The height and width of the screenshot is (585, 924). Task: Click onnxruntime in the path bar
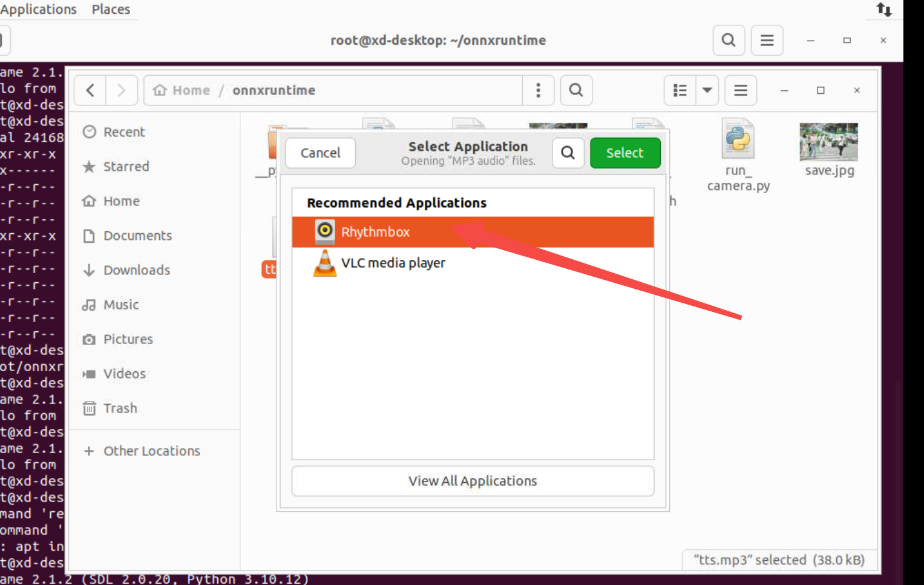274,90
